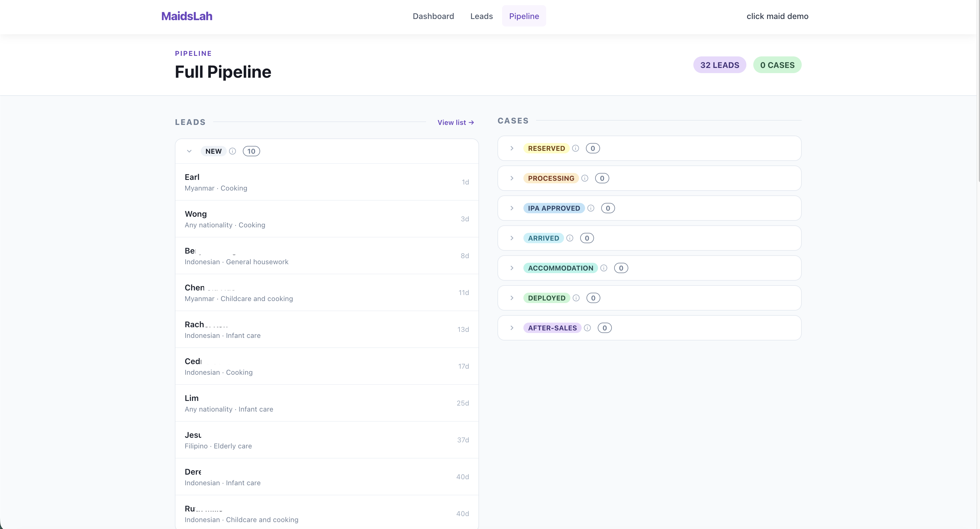Open Lim's Any nationality Infant care lead
980x529 pixels.
tap(327, 403)
